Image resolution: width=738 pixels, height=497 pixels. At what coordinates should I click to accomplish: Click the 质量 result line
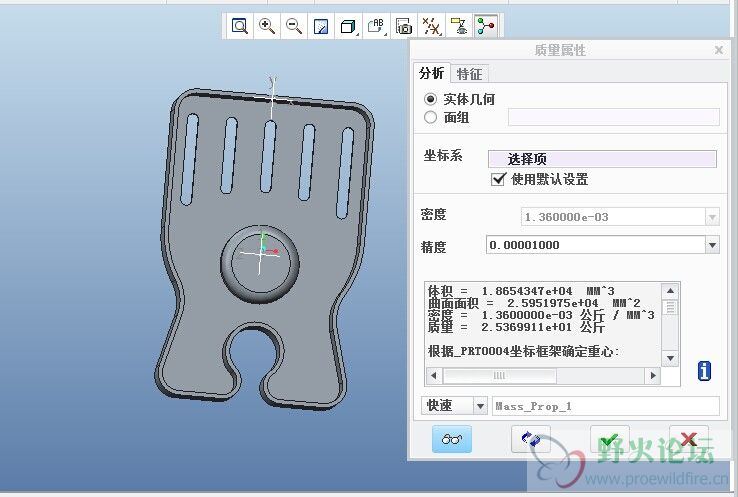516,327
